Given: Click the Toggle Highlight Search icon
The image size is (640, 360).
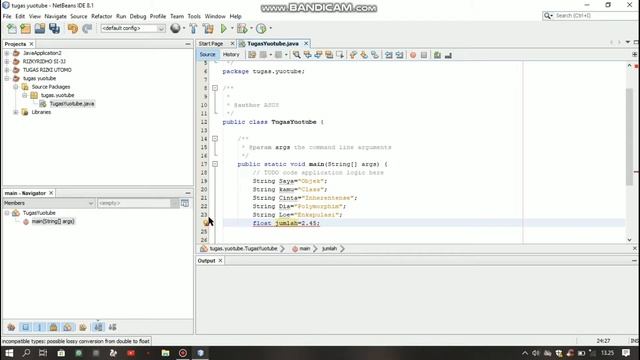Looking at the screenshot, I should tap(329, 55).
